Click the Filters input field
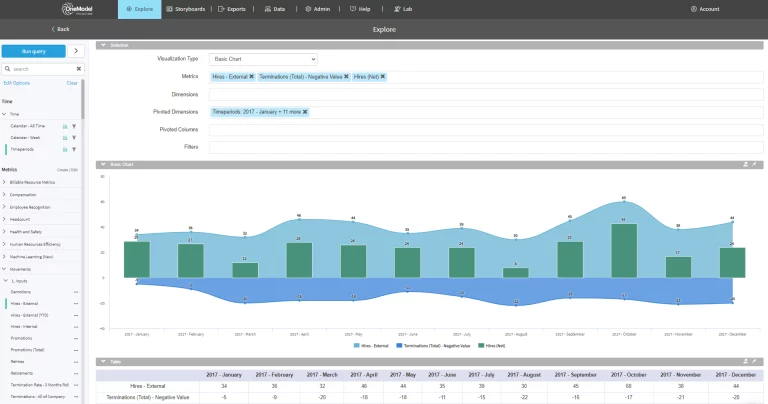Viewport: 768px width, 404px height. [486, 147]
